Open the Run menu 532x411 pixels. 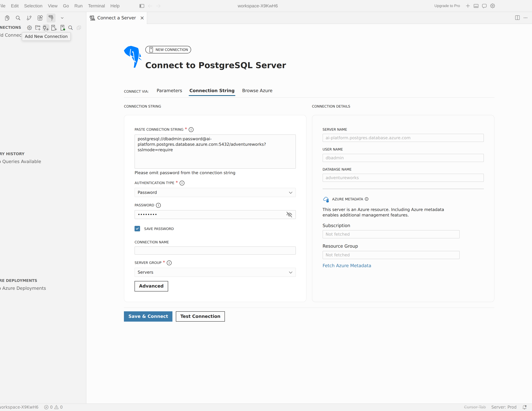(78, 6)
